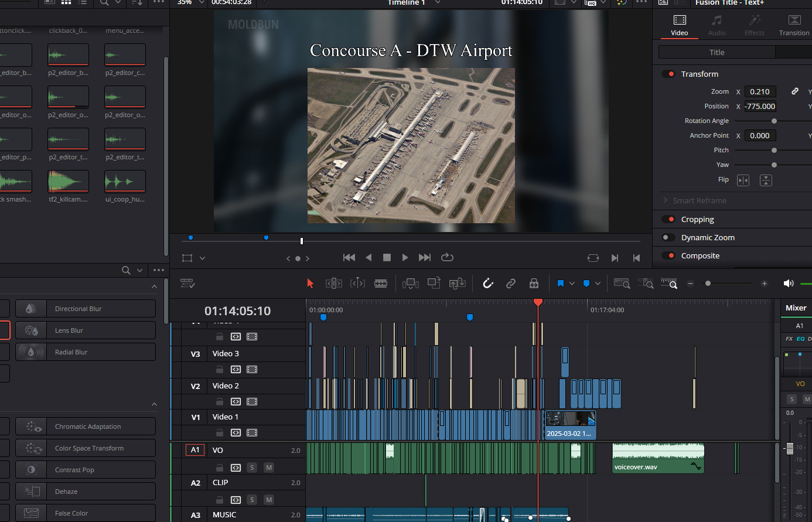Go to next edit in viewer
The height and width of the screenshot is (522, 812).
(x=615, y=258)
